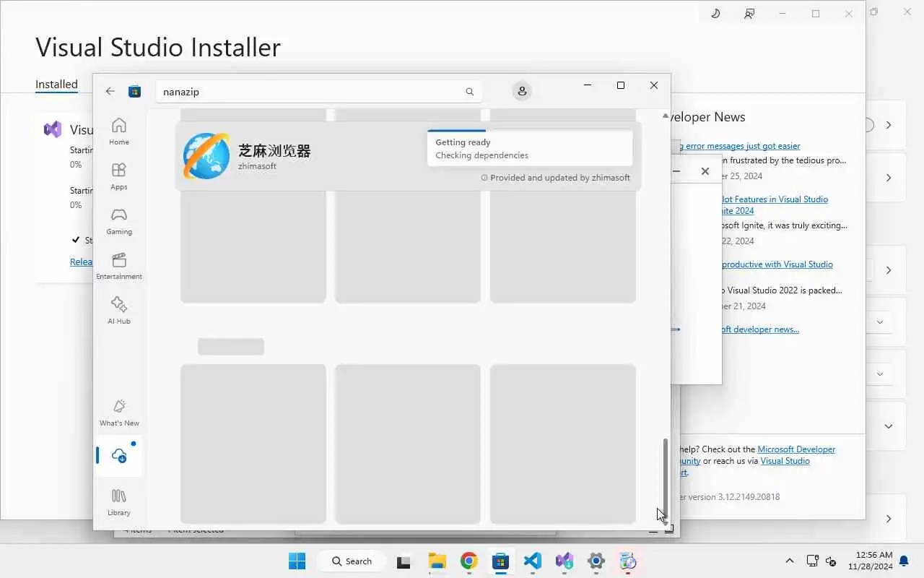
Task: Open the Store profile account icon
Action: click(x=522, y=91)
